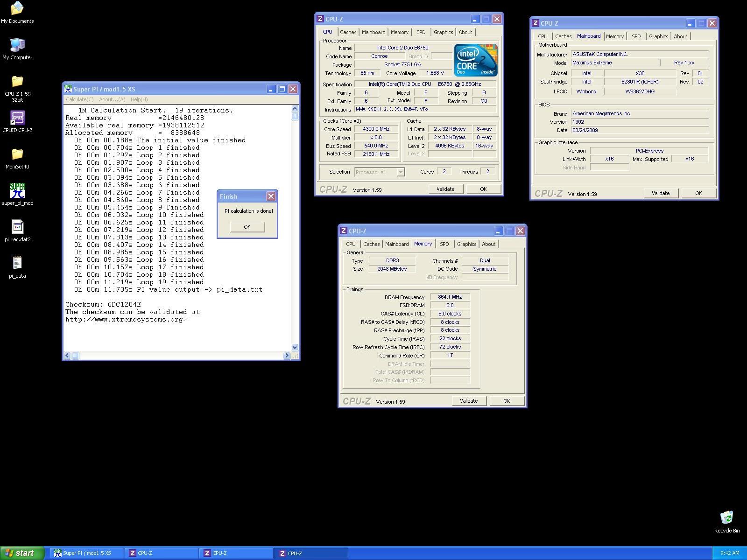Open My Computer desktop icon

pyautogui.click(x=17, y=49)
